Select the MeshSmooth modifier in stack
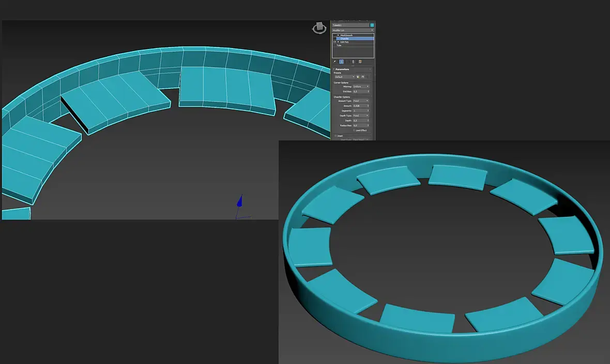Viewport: 610px width, 364px height. click(346, 35)
